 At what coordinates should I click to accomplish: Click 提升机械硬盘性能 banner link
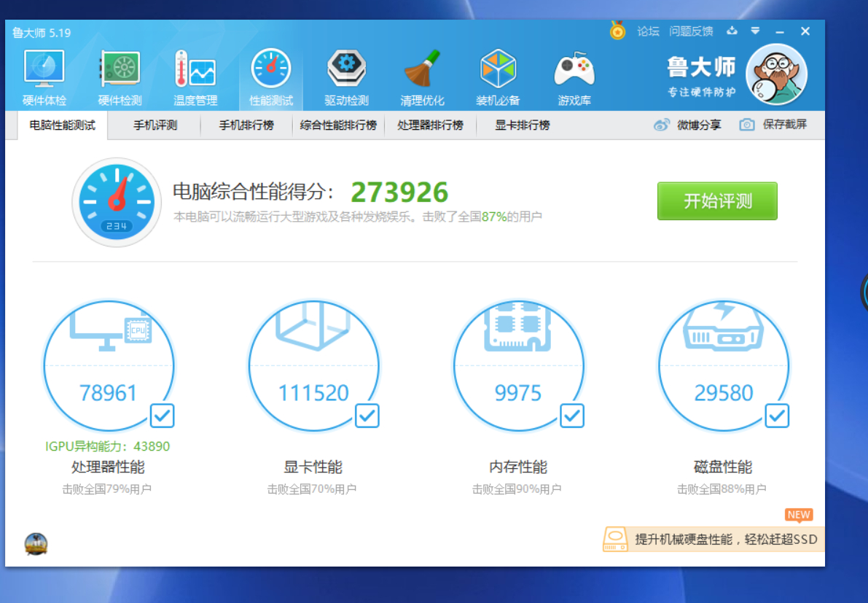click(726, 540)
